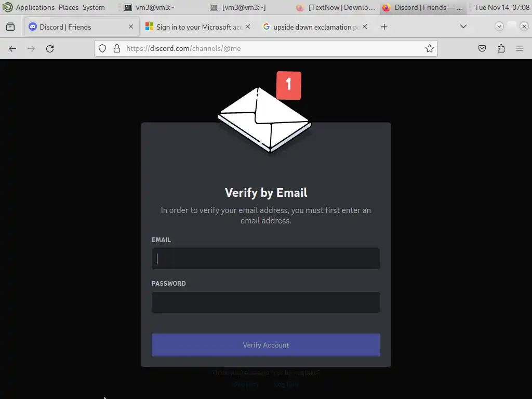Open the Save to Pocket icon
Image resolution: width=532 pixels, height=399 pixels.
[x=482, y=48]
